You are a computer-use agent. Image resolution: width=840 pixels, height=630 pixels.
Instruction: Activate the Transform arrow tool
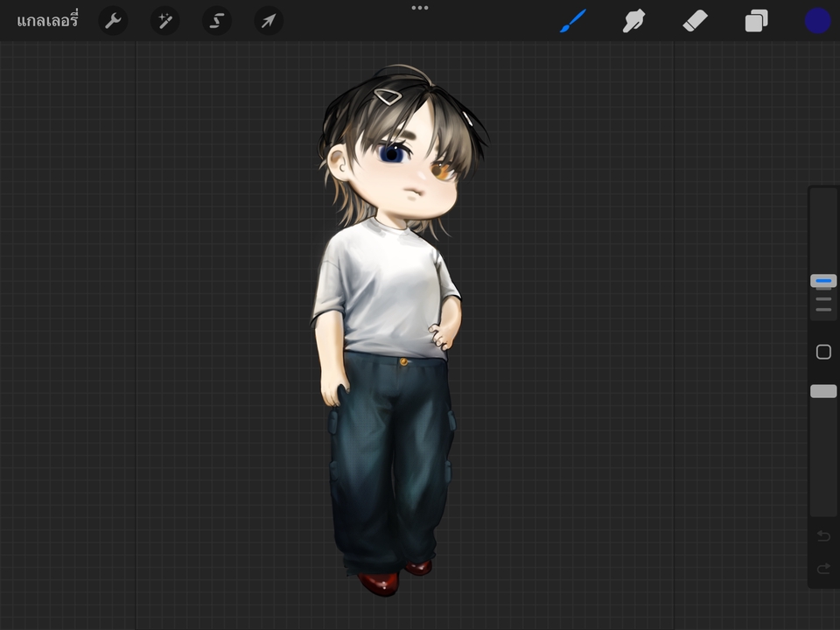pos(269,20)
